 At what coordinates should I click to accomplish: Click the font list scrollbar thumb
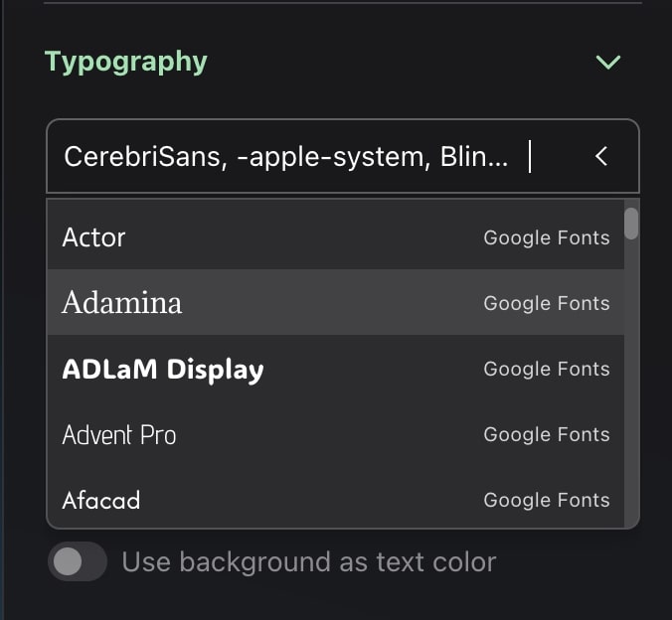point(631,223)
